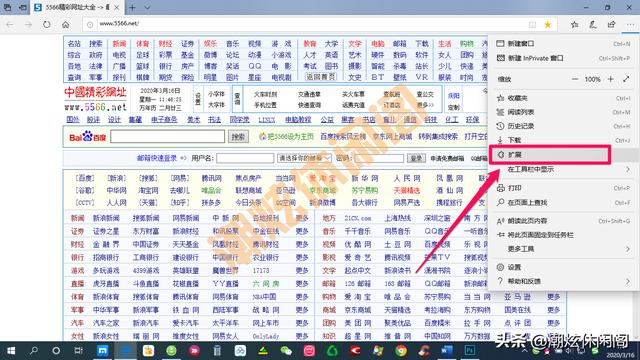Image resolution: width=640 pixels, height=360 pixels.
Task: Open the add notes pen icon
Action: [x=593, y=24]
